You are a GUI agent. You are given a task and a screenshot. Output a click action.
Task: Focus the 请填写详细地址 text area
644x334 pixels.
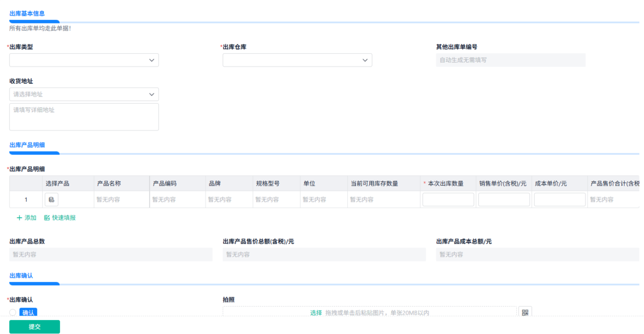click(84, 117)
